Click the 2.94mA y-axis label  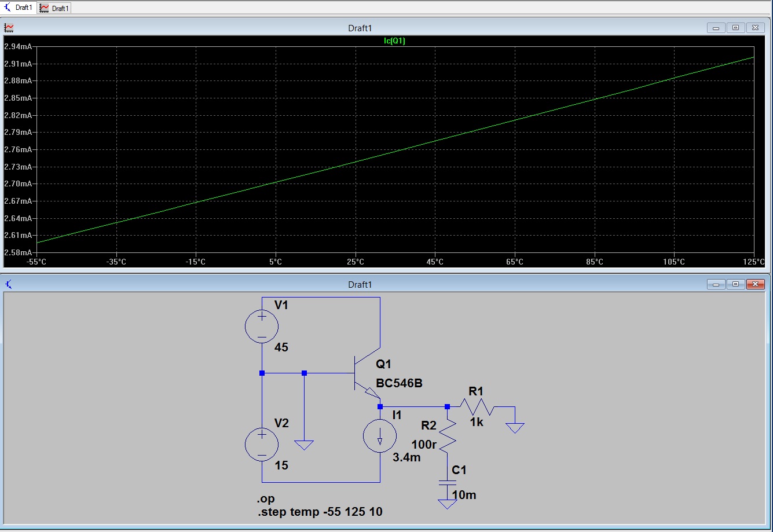point(17,46)
